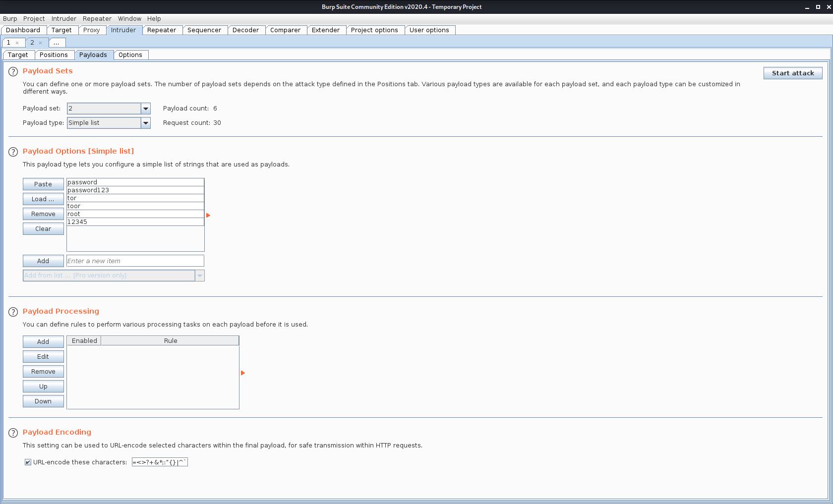The width and height of the screenshot is (833, 504).
Task: Focus the Enter a new item field
Action: pyautogui.click(x=135, y=261)
